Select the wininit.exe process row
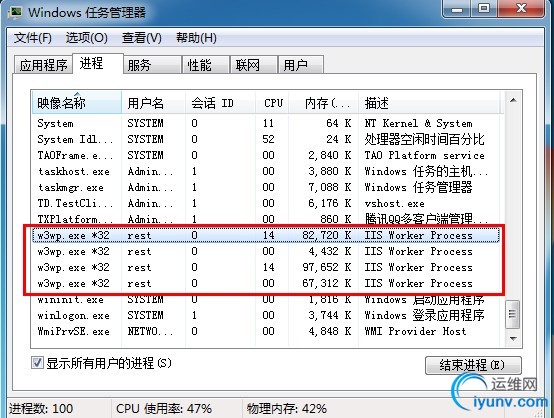 pyautogui.click(x=266, y=300)
